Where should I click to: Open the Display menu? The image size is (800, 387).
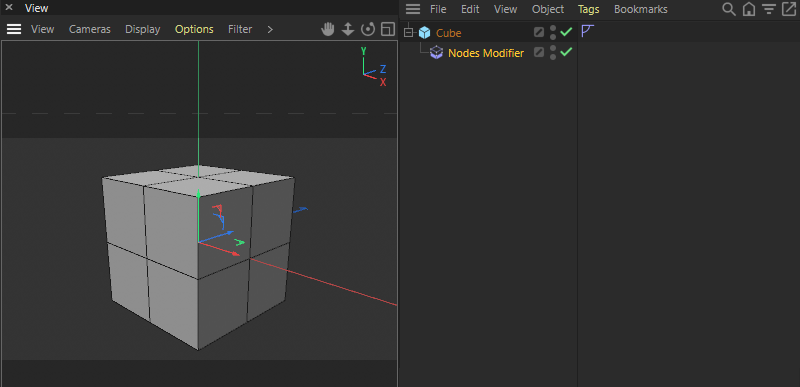(143, 30)
